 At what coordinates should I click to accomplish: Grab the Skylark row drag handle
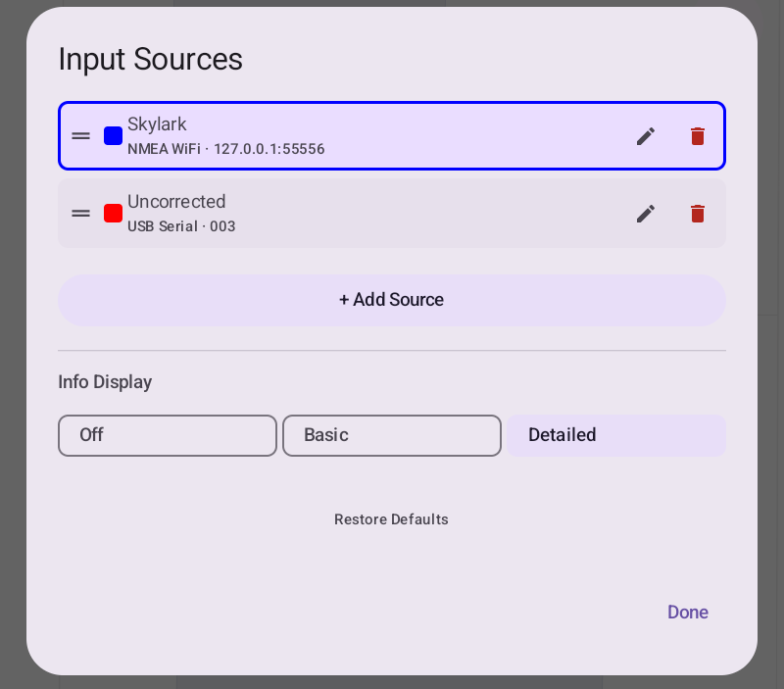pyautogui.click(x=80, y=136)
